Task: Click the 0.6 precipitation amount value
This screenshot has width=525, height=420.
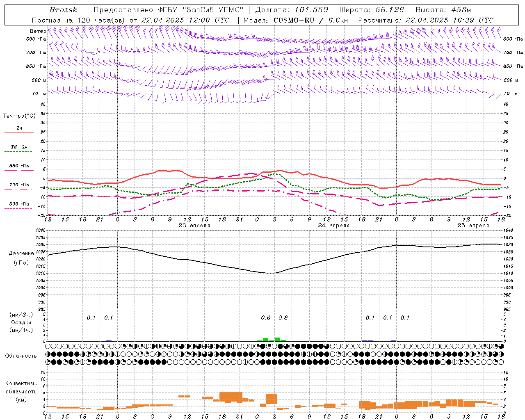Action: coord(266,318)
